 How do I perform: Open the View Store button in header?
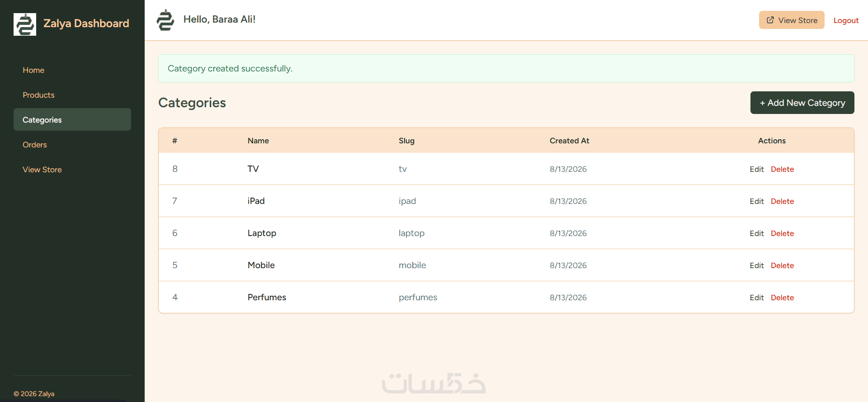[x=792, y=20]
